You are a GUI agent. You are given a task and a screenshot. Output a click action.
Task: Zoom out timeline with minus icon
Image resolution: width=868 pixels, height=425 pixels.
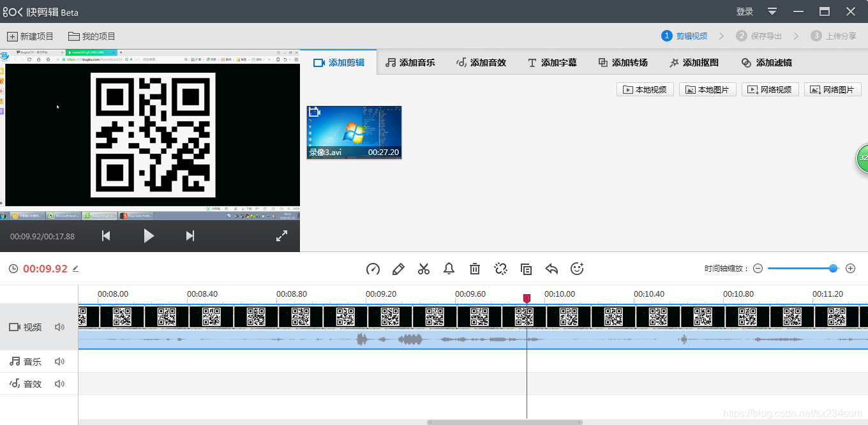(x=758, y=269)
